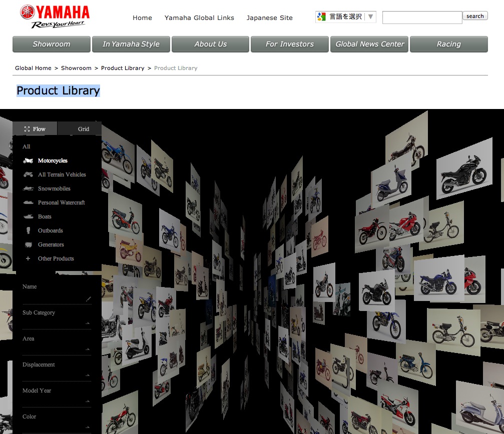This screenshot has height=434, width=504.
Task: Expand the Displacement filter
Action: [57, 373]
